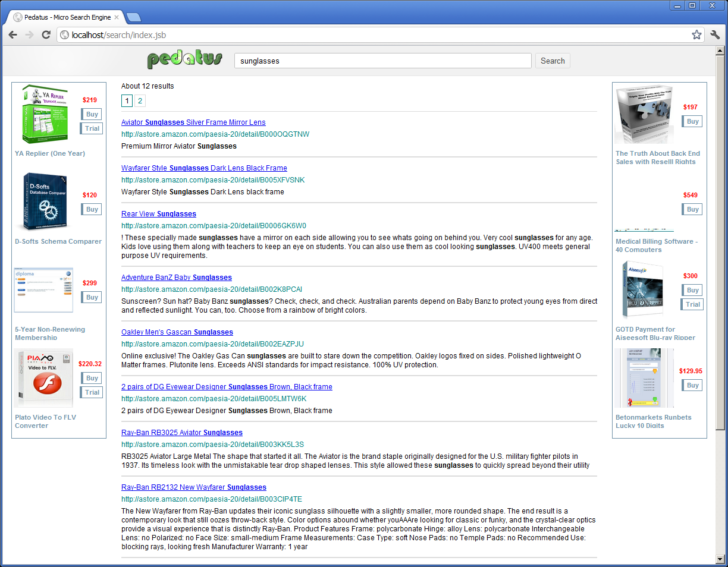The height and width of the screenshot is (567, 728).
Task: Click the D-Softs Database Comparer box image
Action: 45,202
